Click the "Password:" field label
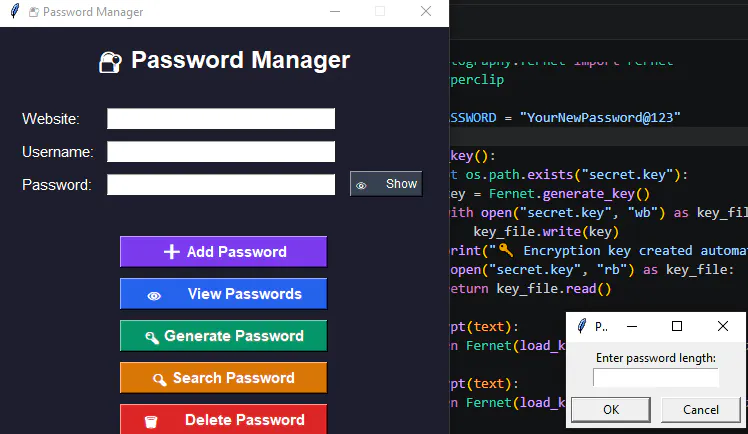This screenshot has height=434, width=748. 57,185
